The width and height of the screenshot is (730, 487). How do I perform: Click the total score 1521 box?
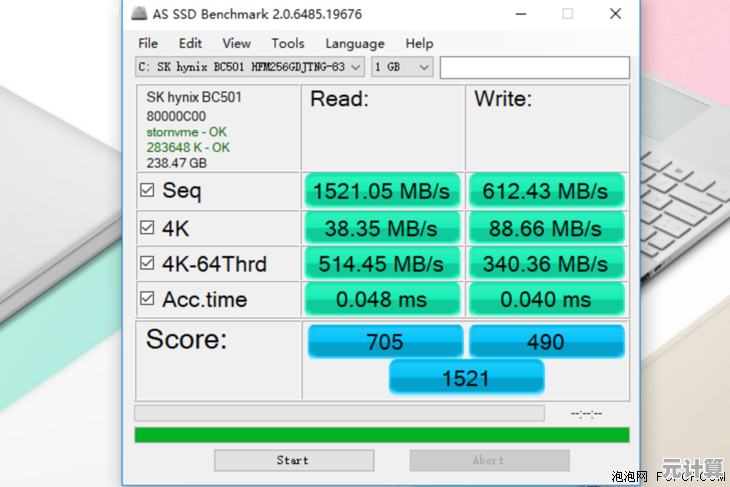[x=466, y=377]
